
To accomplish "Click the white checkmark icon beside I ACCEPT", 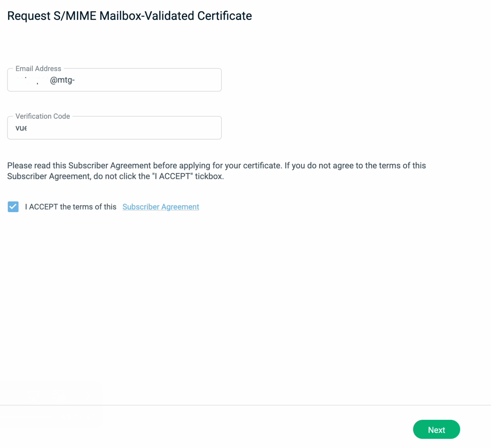I will 13,207.
